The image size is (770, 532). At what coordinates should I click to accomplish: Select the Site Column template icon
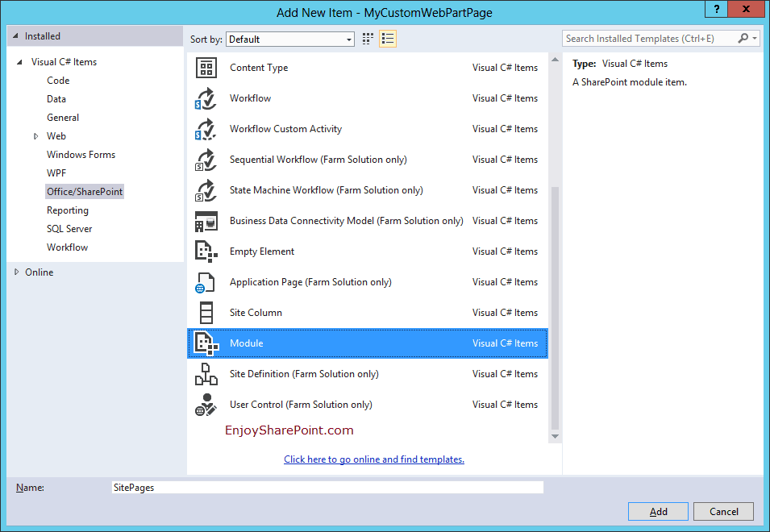(206, 313)
